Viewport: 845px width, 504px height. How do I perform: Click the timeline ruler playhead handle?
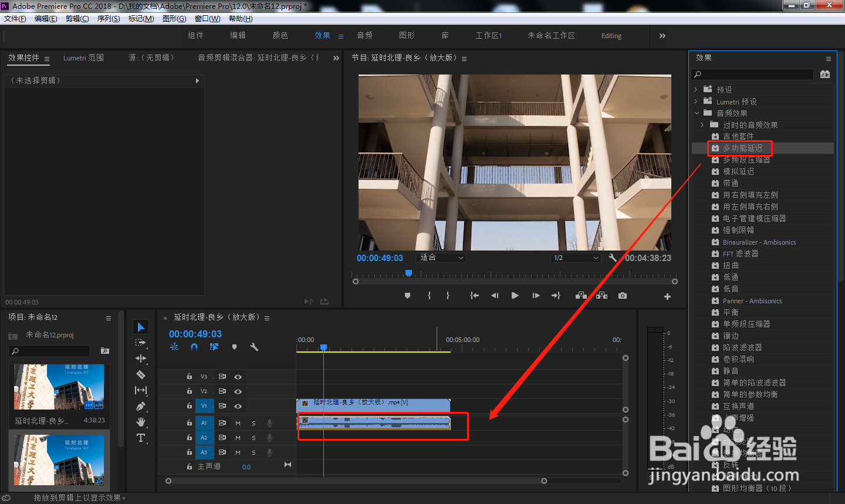coord(323,348)
